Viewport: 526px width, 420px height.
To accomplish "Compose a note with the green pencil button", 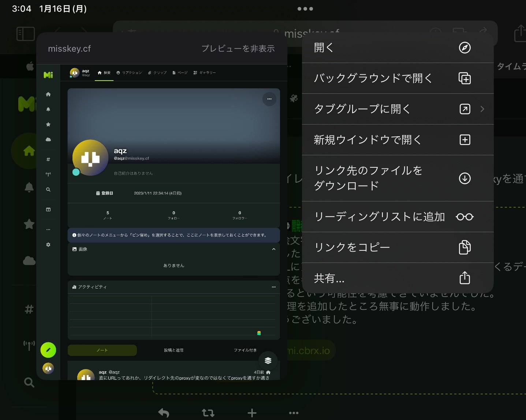I will coord(48,350).
